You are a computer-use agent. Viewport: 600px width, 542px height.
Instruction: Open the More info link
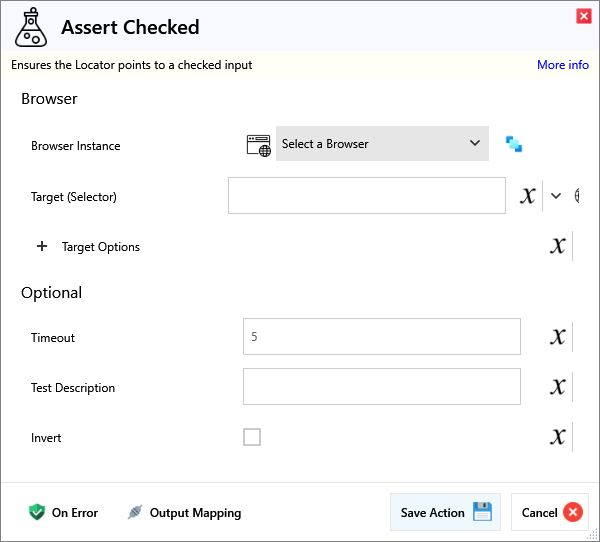tap(562, 65)
